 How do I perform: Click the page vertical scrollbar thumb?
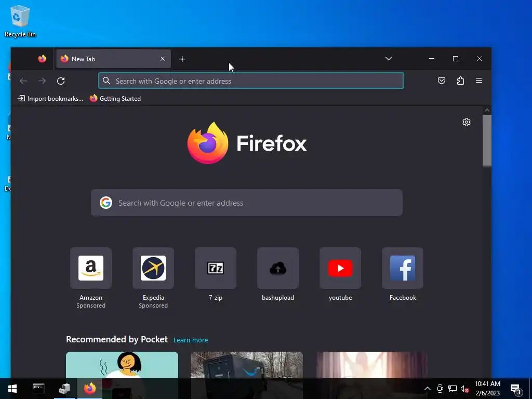(487, 140)
